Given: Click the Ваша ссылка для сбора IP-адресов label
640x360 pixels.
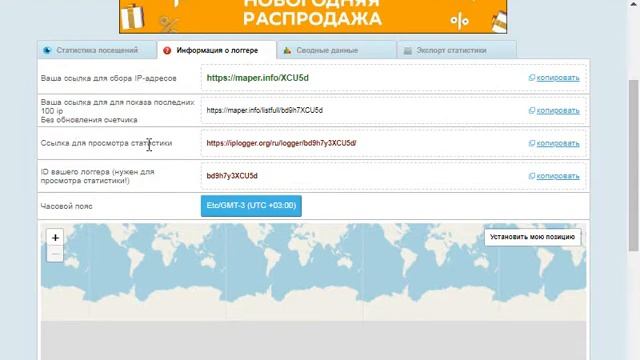Looking at the screenshot, I should 108,78.
